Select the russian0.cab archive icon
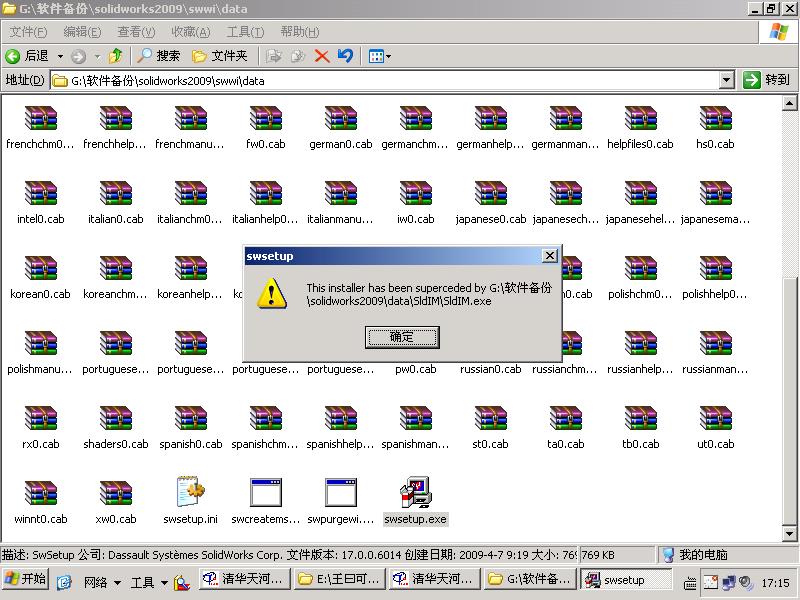 coord(490,369)
